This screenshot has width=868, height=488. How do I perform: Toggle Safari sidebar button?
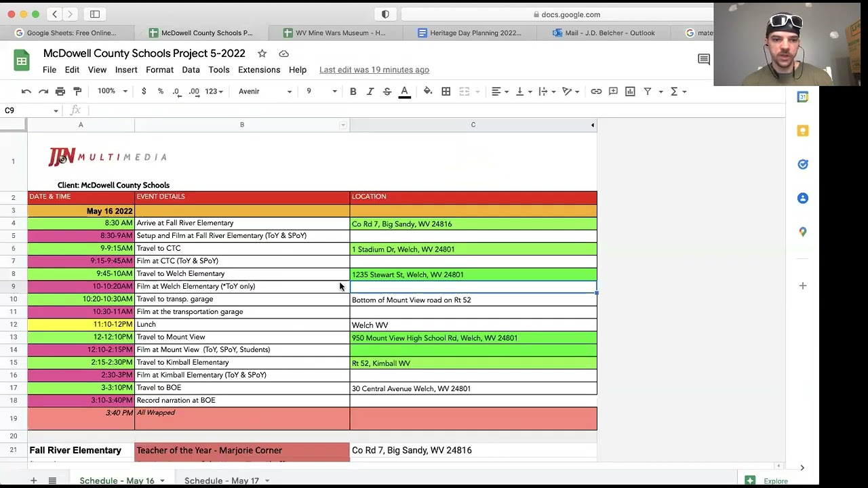coord(95,14)
